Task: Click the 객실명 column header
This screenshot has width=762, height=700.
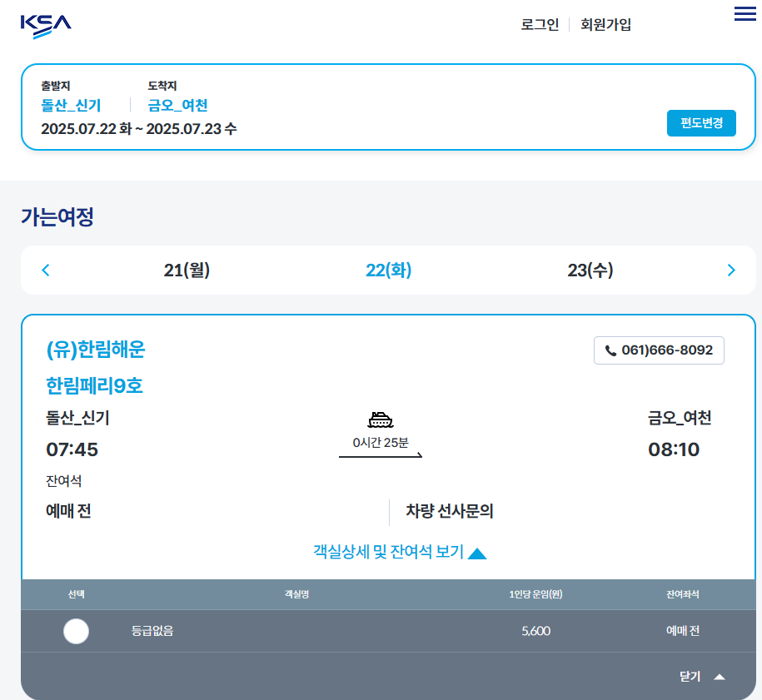Action: point(297,594)
